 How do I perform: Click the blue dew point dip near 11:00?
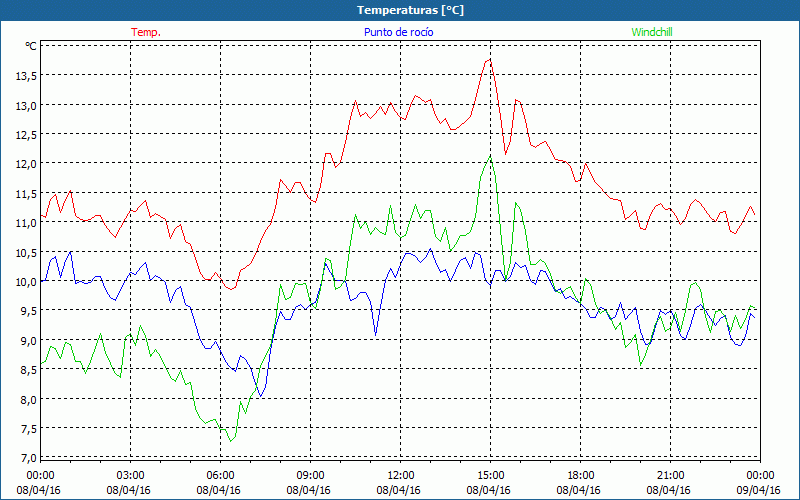pyautogui.click(x=376, y=335)
